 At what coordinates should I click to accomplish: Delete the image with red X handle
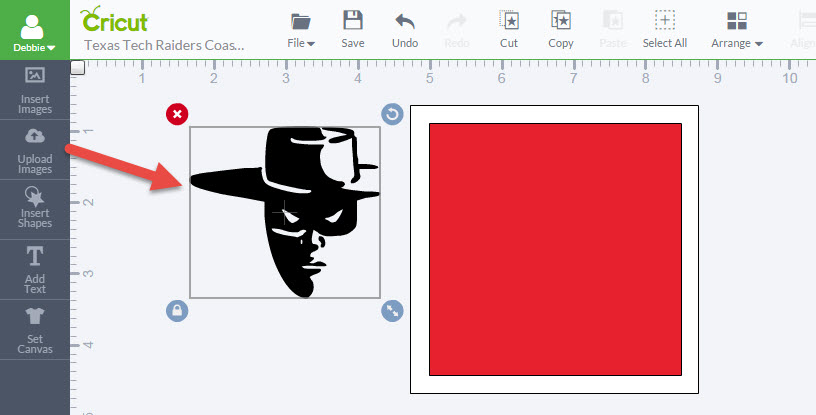[x=177, y=114]
